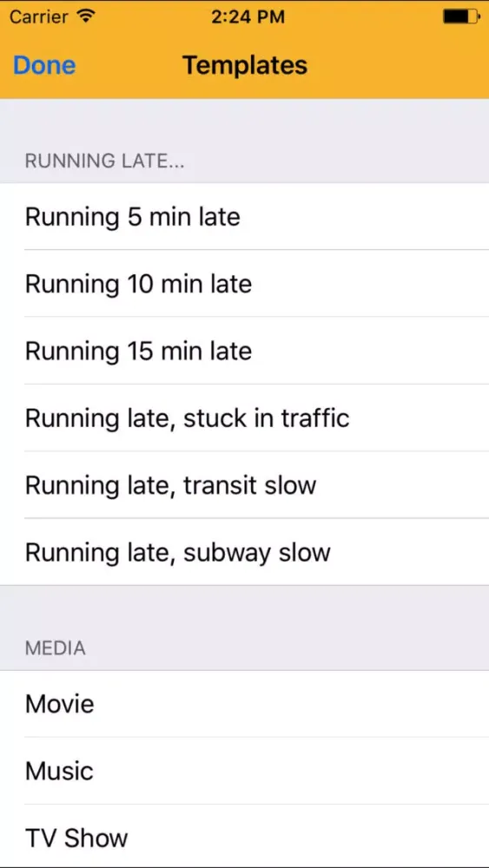The image size is (489, 868).
Task: Open the Music template
Action: pyautogui.click(x=244, y=771)
